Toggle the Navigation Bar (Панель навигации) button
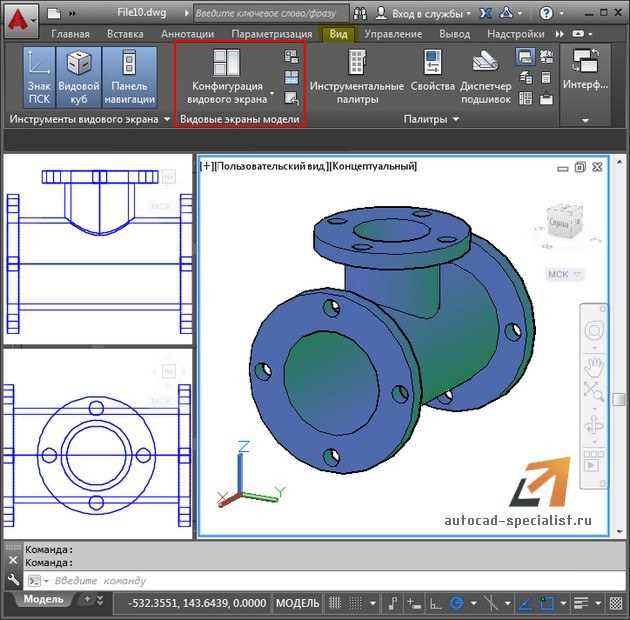 pyautogui.click(x=129, y=78)
